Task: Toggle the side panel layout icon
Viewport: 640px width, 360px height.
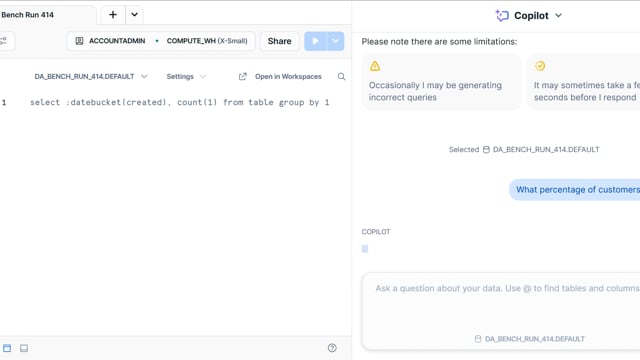Action: (7, 348)
